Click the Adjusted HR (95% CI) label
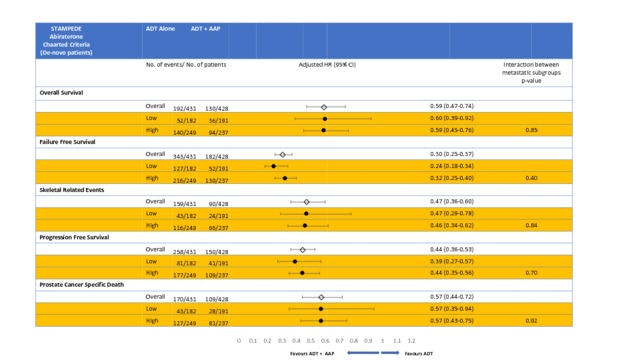 [327, 64]
